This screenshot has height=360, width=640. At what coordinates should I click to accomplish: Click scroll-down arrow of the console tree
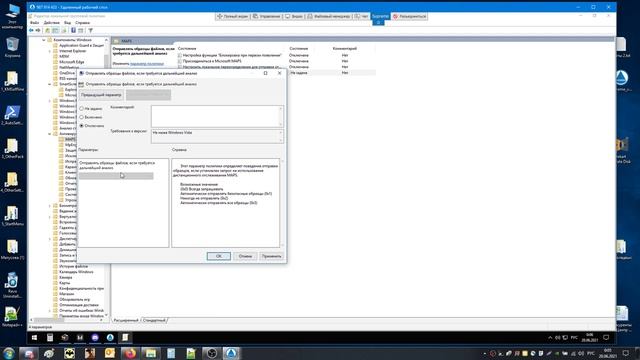click(107, 315)
